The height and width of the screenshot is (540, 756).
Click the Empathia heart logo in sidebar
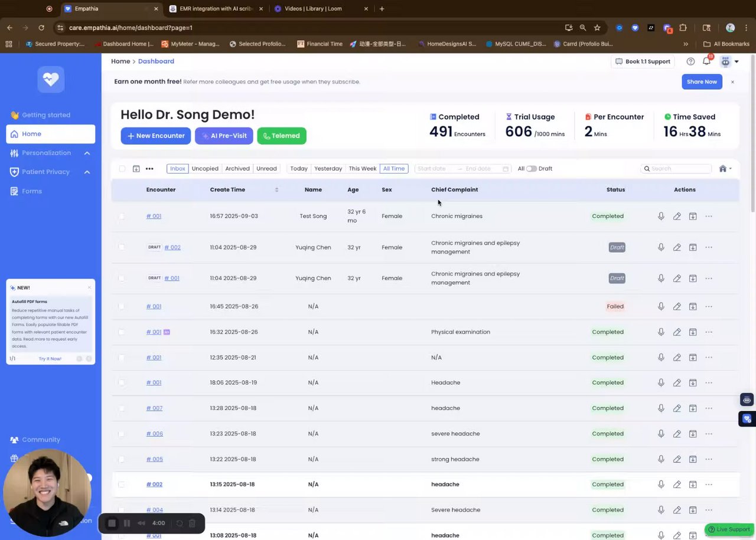[x=51, y=79]
